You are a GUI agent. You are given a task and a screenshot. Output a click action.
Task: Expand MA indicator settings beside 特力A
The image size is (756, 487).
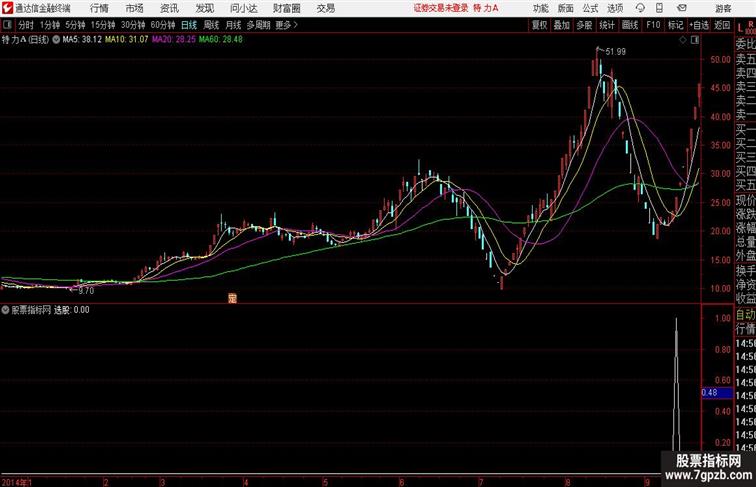coord(56,40)
